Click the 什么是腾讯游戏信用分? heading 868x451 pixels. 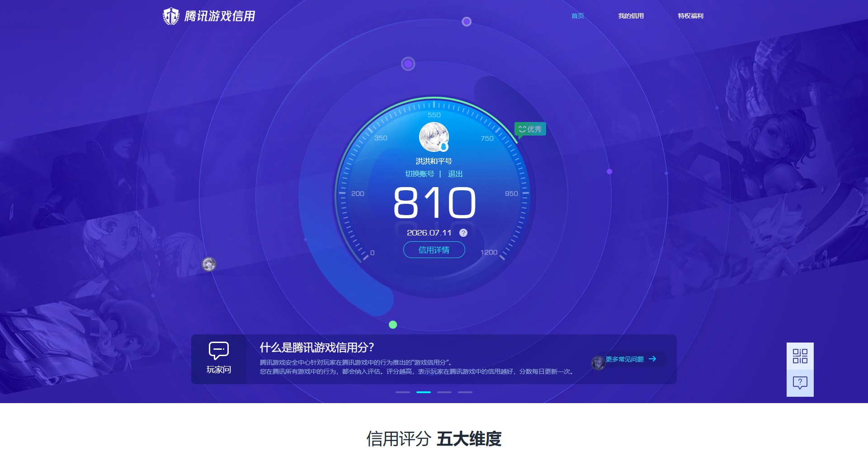point(317,348)
